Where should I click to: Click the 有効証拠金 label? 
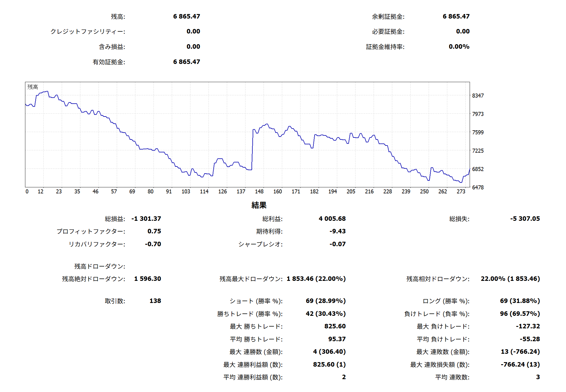pyautogui.click(x=109, y=62)
